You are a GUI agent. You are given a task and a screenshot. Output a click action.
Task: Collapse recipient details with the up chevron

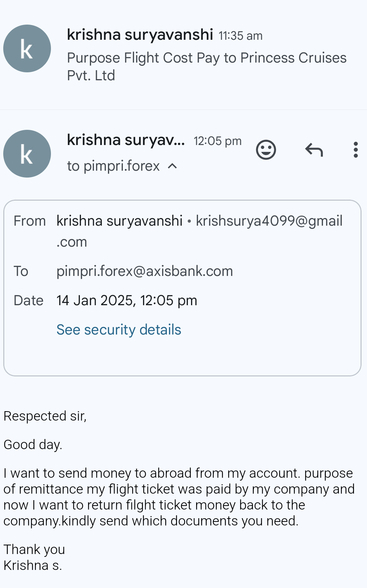pos(173,166)
